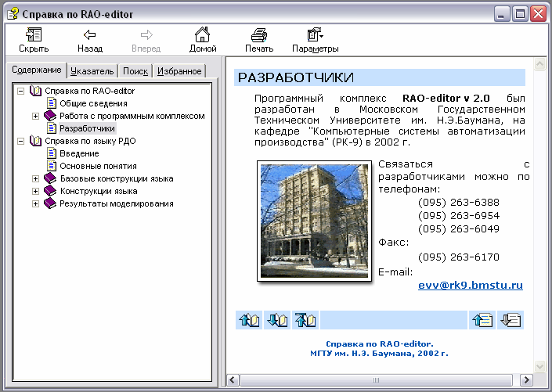552x392 pixels.
Task: Switch to the Содержание tab
Action: tap(37, 70)
